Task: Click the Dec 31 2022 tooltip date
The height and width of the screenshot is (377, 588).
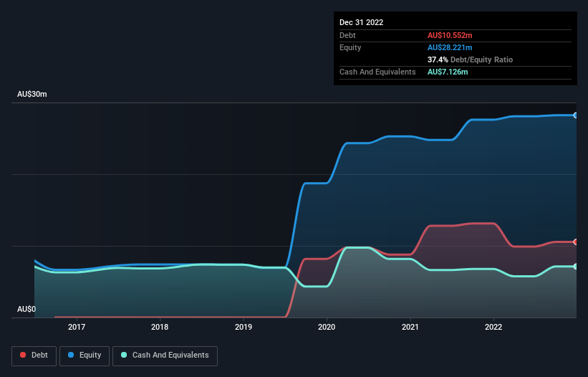Action: click(361, 22)
